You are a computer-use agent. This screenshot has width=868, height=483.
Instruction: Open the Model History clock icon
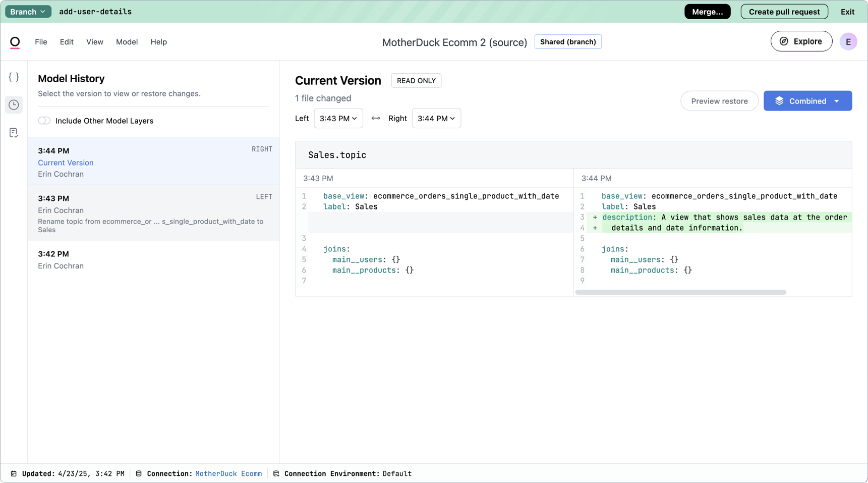click(14, 104)
